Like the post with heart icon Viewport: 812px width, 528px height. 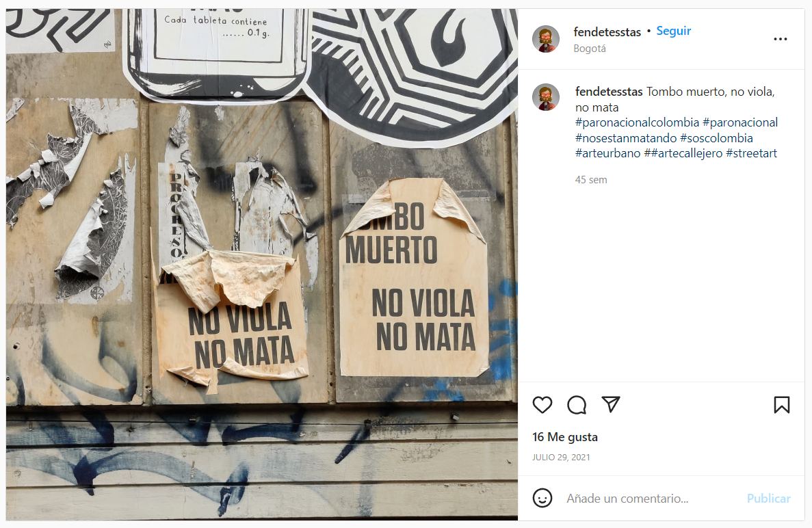tap(542, 405)
